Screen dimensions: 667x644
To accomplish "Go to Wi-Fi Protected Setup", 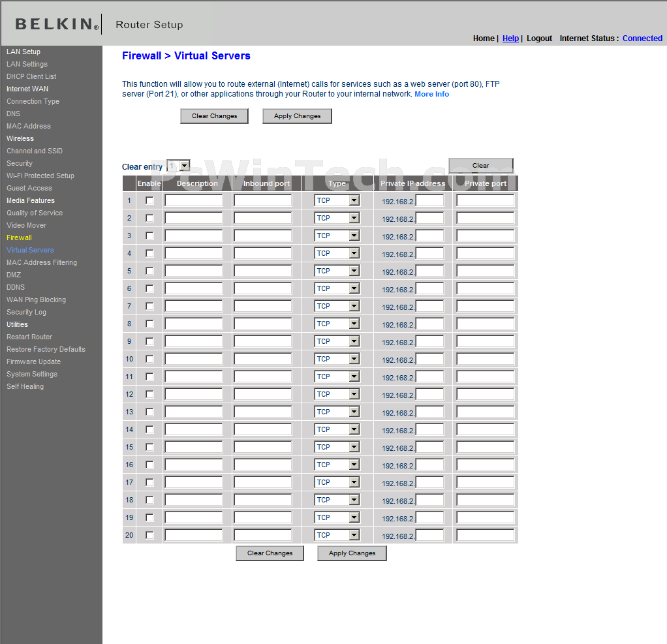I will pyautogui.click(x=40, y=176).
